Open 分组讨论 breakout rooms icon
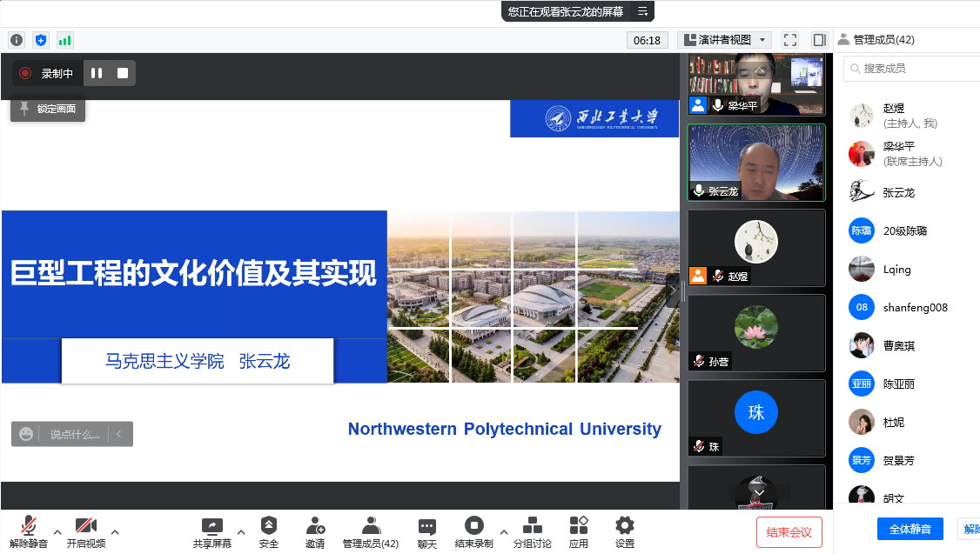Image resolution: width=980 pixels, height=554 pixels. coord(532,526)
